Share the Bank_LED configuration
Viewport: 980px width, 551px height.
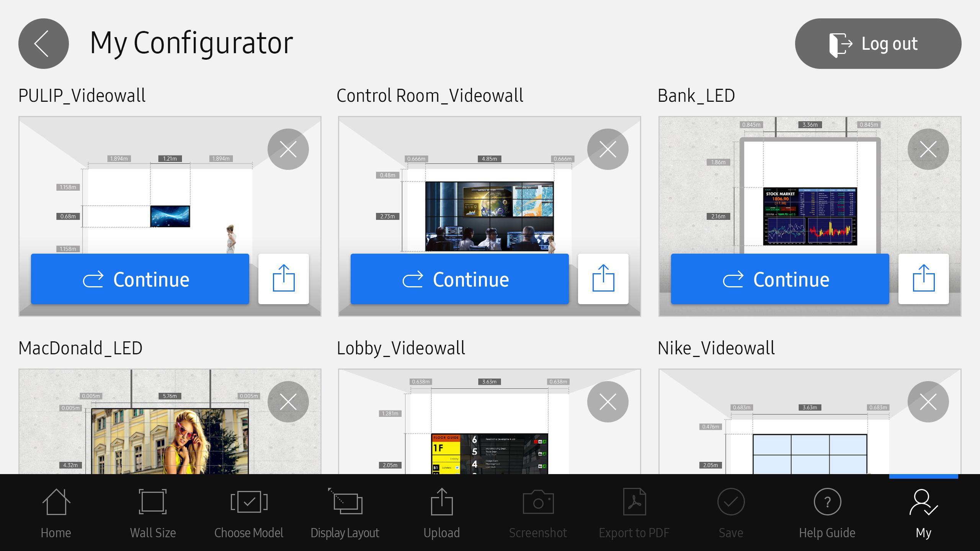tap(924, 279)
